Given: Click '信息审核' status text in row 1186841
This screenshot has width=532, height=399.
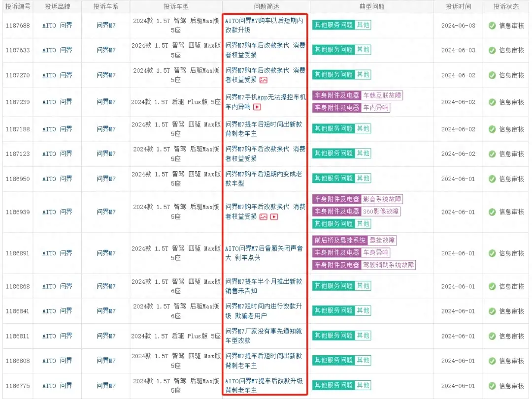Looking at the screenshot, I should coord(511,311).
